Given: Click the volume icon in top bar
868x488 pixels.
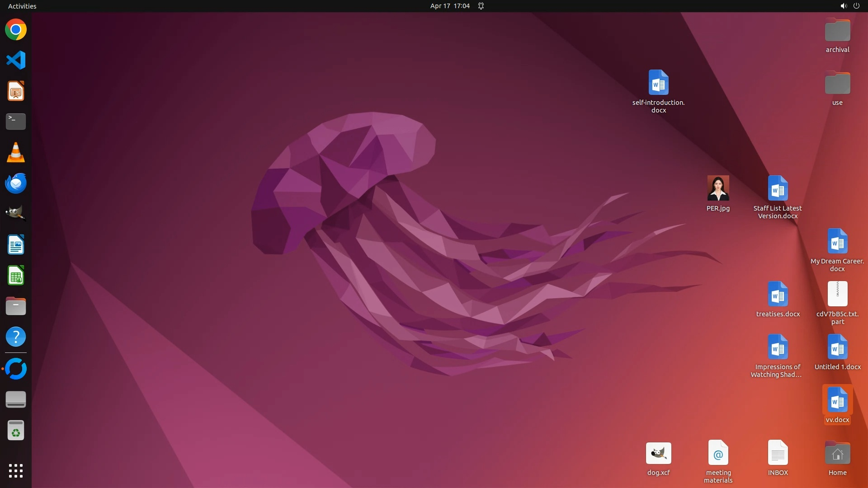Looking at the screenshot, I should [843, 6].
